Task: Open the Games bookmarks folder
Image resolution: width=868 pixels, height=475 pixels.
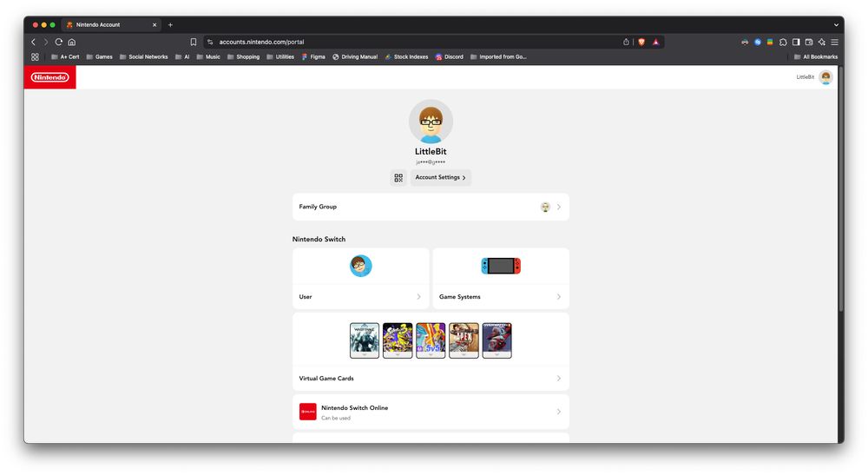Action: tap(100, 57)
